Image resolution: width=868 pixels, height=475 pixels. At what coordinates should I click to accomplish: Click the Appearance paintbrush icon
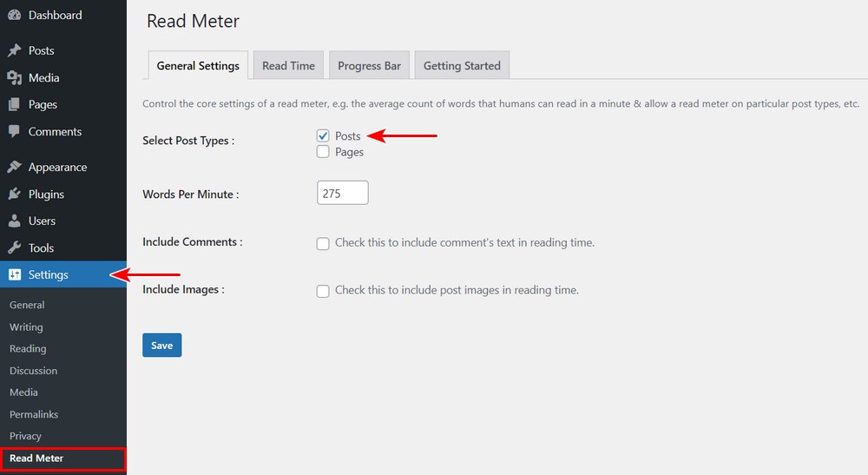15,167
